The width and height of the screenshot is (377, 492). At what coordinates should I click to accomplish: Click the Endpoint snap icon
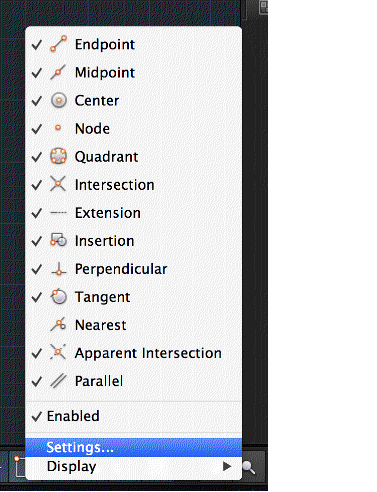[x=58, y=44]
